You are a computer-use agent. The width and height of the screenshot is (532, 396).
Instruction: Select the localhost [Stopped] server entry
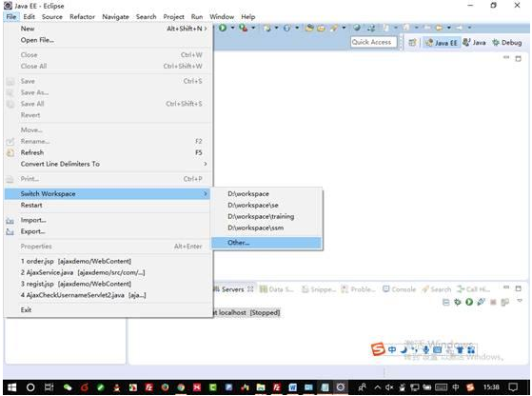pos(246,312)
